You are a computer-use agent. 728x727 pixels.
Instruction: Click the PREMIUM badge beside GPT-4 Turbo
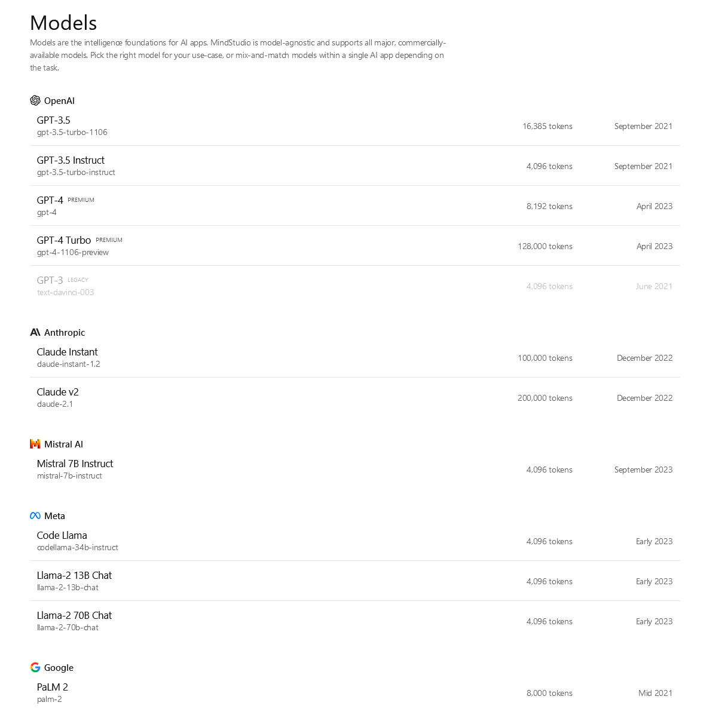[x=109, y=240]
